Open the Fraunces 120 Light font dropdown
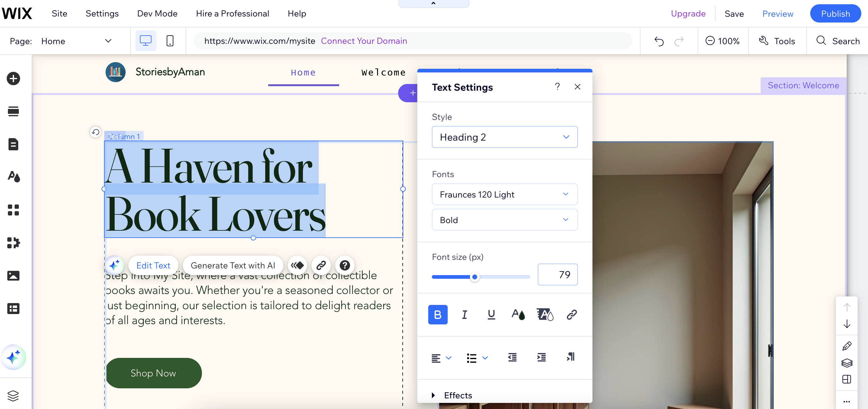 point(504,194)
